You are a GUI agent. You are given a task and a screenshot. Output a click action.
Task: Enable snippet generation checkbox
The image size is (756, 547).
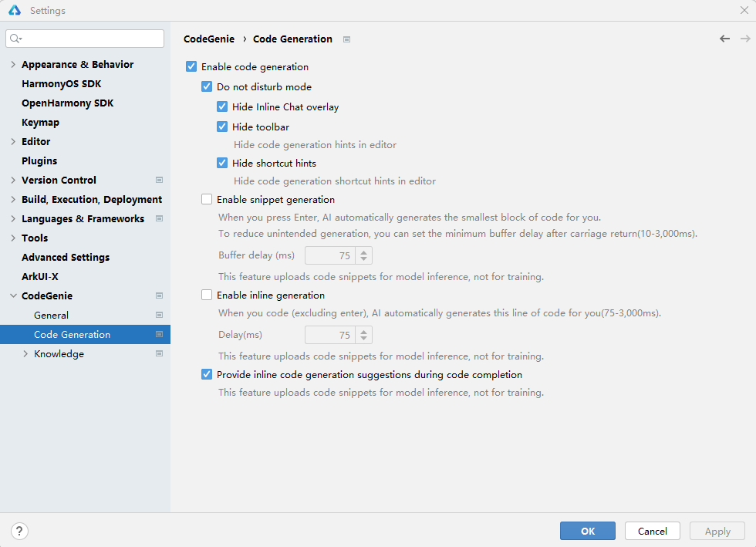pyautogui.click(x=207, y=199)
